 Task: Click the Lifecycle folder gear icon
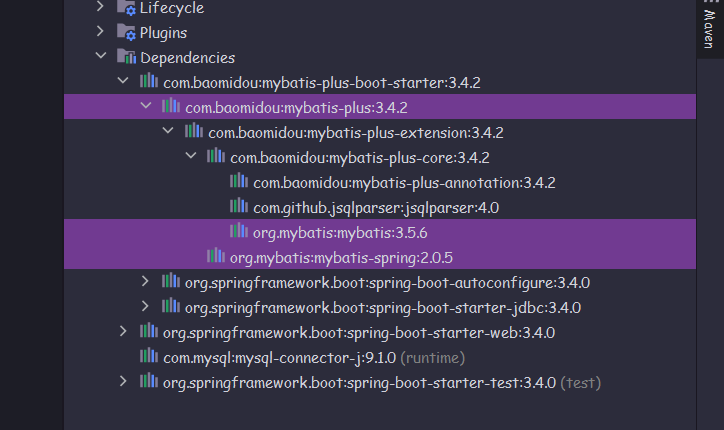(x=126, y=8)
